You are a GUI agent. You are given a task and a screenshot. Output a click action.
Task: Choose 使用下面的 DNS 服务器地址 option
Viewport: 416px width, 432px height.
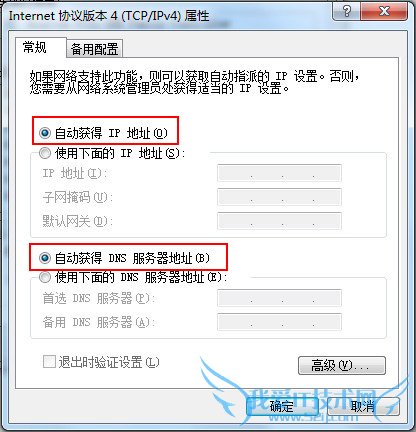coord(45,277)
